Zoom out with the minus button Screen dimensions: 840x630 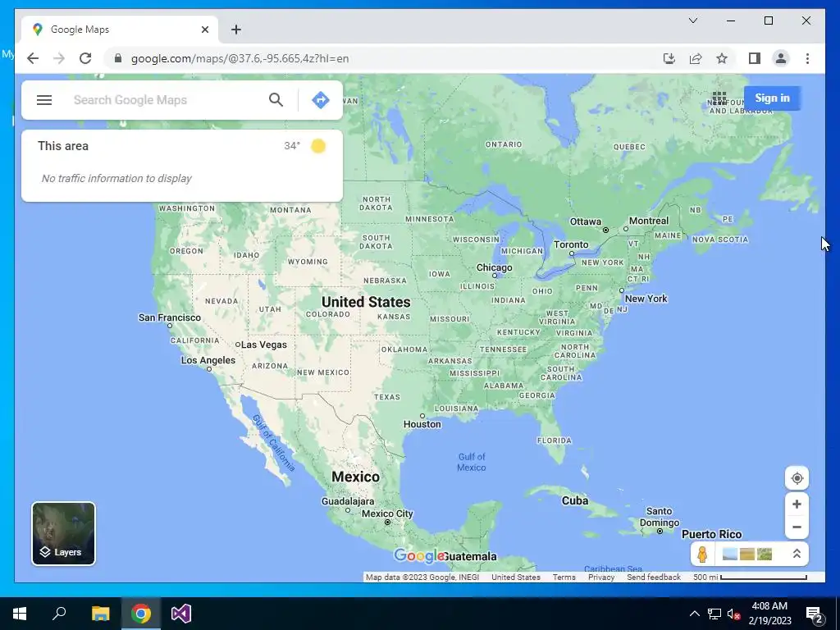pos(797,527)
